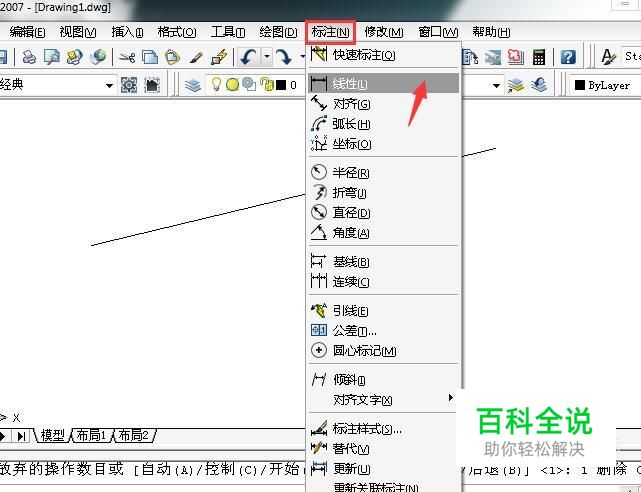Open the ByLayer color dropdown
This screenshot has width=641, height=492.
605,85
